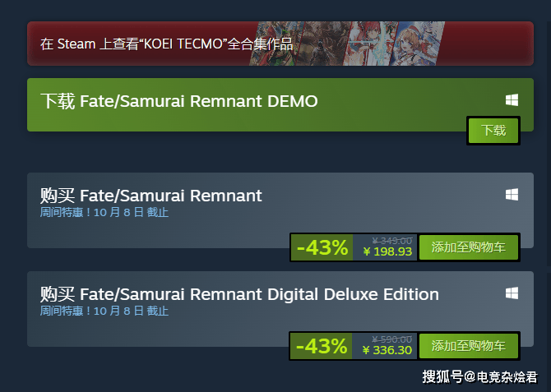Click the ¥336.30 discounted price

387,351
